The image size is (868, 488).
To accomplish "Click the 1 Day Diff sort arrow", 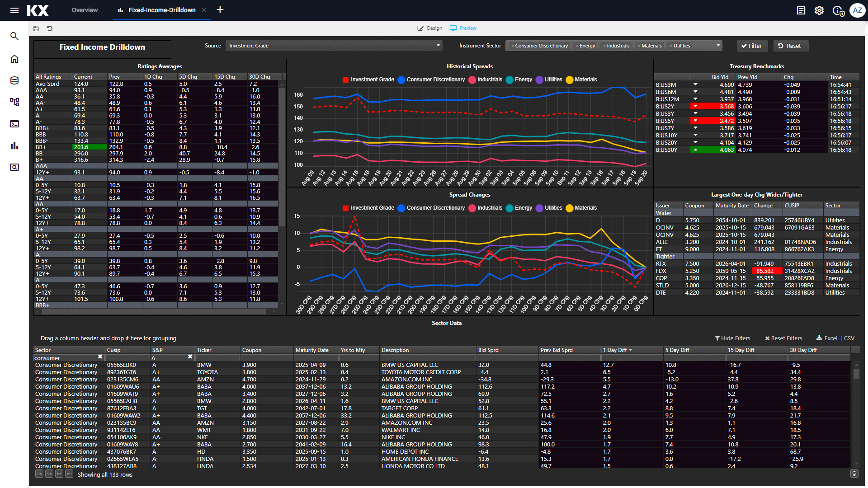I will [x=630, y=350].
